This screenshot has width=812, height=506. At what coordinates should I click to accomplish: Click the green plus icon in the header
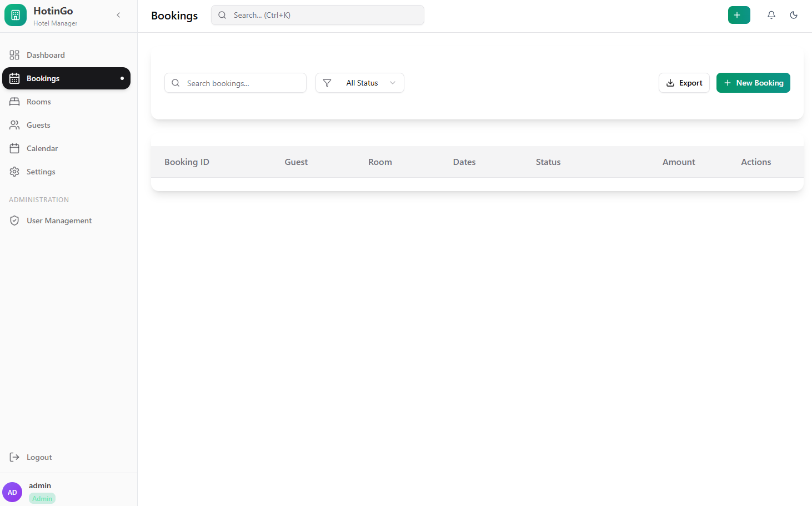click(739, 15)
